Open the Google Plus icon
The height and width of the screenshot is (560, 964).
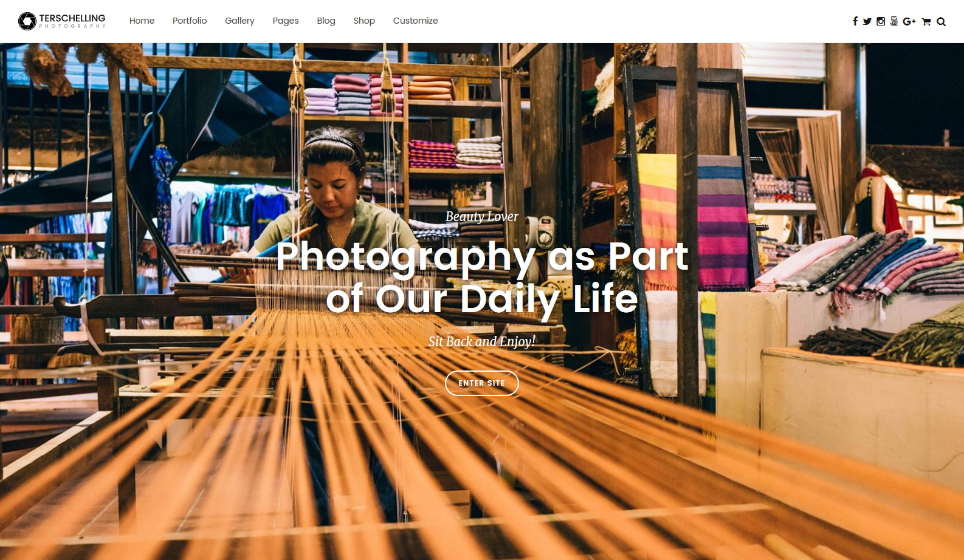pyautogui.click(x=909, y=21)
